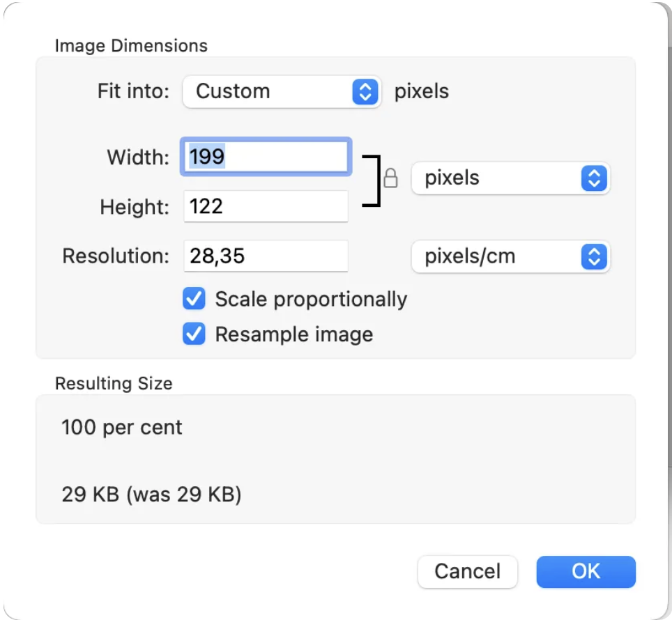Click the 100 per cent text

pos(121,427)
